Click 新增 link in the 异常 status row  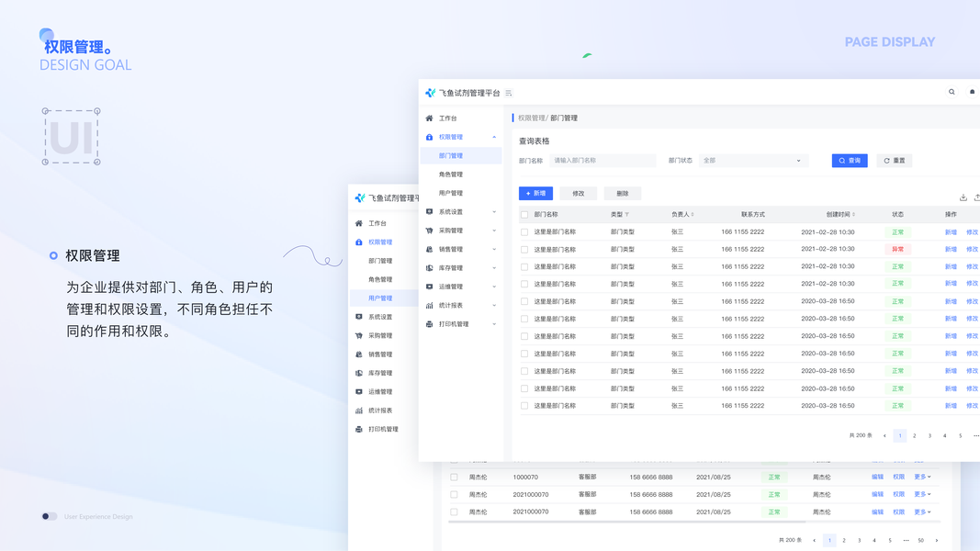pos(951,249)
